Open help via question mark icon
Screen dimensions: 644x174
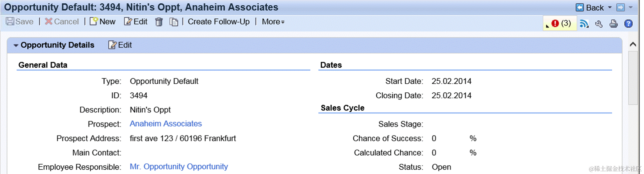click(628, 24)
